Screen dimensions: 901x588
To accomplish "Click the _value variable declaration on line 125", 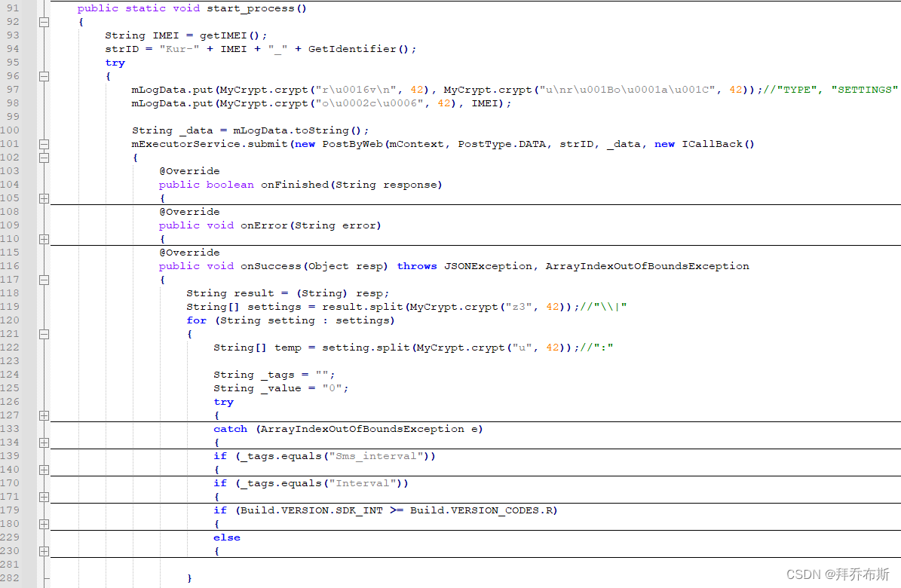I will 281,388.
